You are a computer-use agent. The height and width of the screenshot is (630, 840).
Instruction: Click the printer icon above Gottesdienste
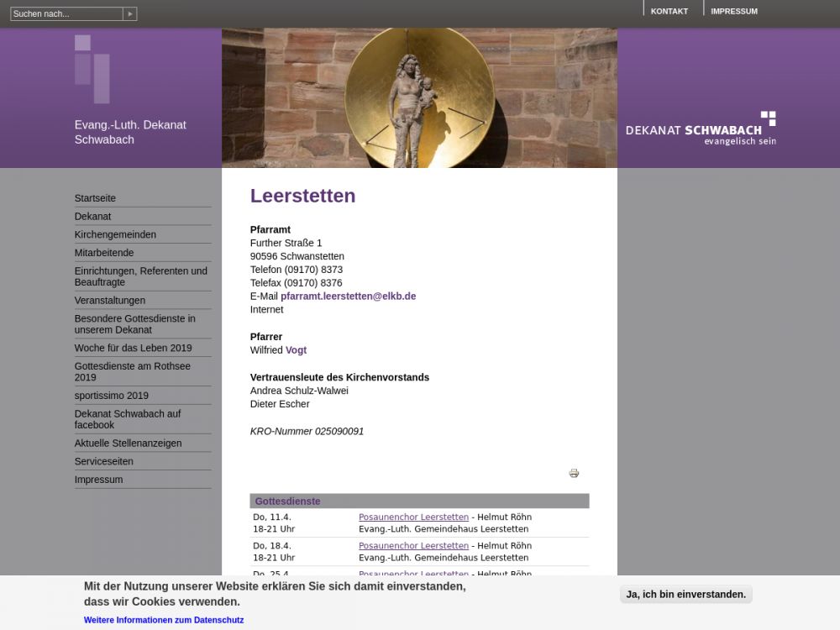point(574,474)
